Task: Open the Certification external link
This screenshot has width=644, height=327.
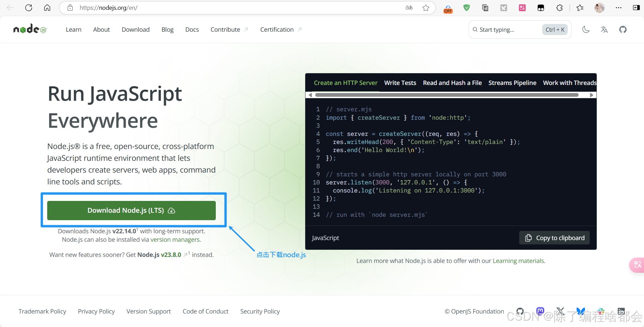Action: 281,30
